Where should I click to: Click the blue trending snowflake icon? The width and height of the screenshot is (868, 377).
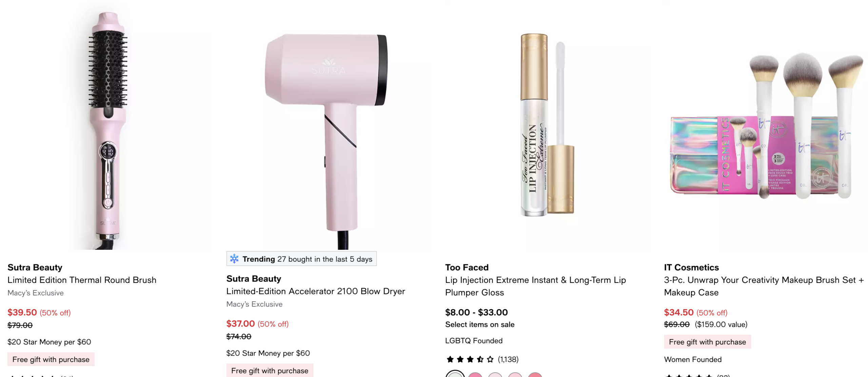point(234,259)
